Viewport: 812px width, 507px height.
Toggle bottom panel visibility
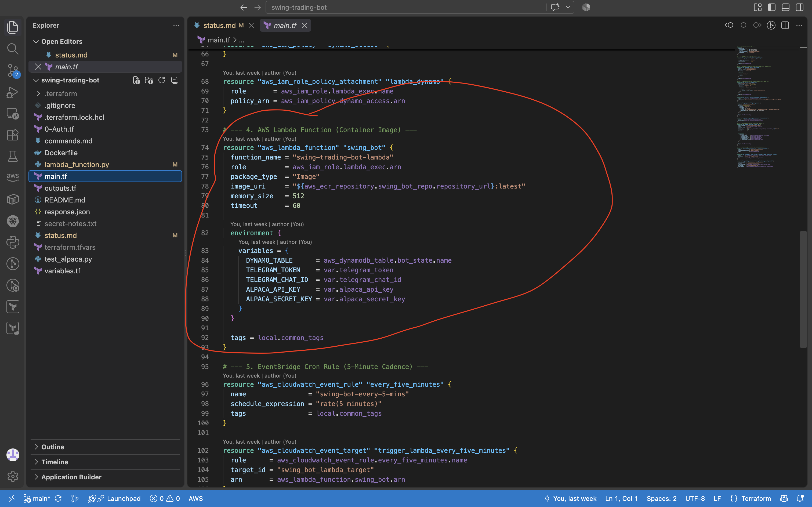[x=785, y=7]
